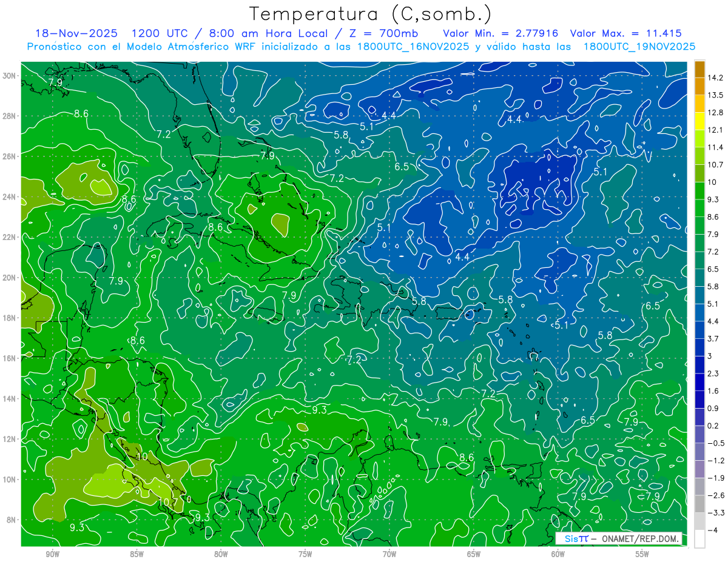Click the '75W' longitude axis label
This screenshot has width=728, height=562.
[305, 554]
